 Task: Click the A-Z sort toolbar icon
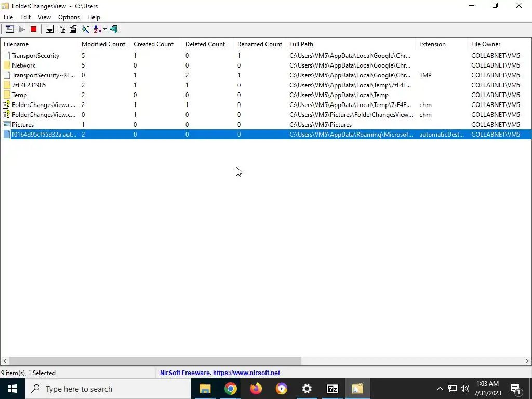tap(97, 29)
